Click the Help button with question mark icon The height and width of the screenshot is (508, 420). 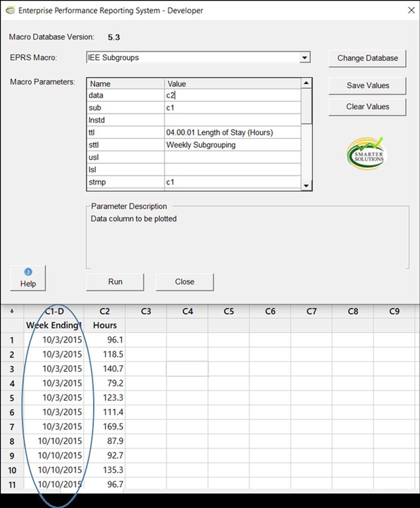28,278
